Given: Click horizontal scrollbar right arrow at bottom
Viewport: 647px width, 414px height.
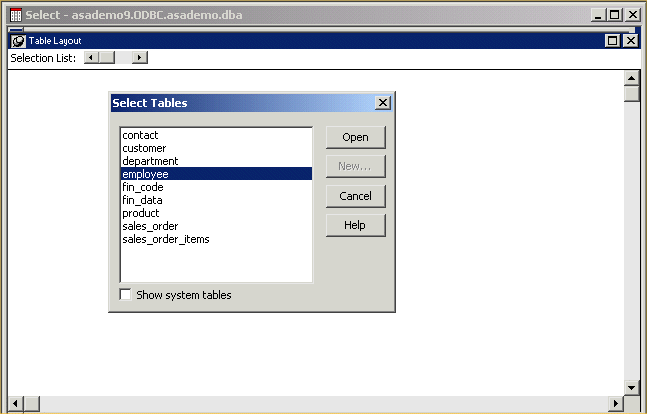Looking at the screenshot, I should (x=616, y=403).
